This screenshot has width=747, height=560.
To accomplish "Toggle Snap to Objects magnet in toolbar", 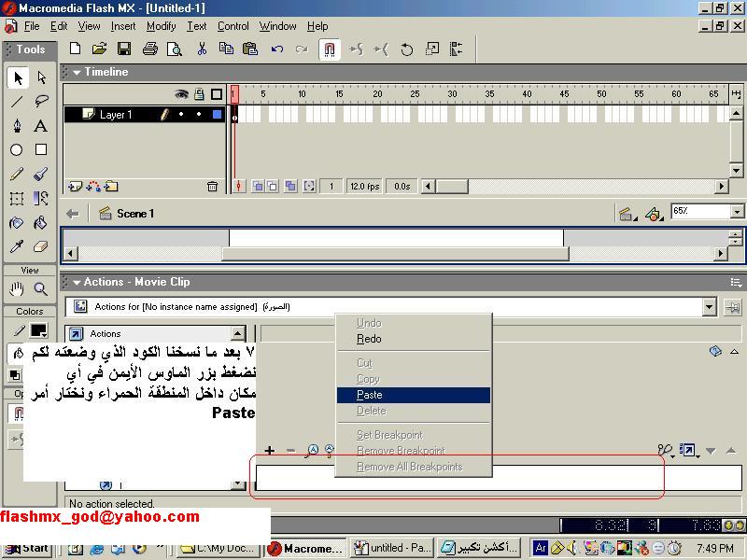I will [x=330, y=49].
